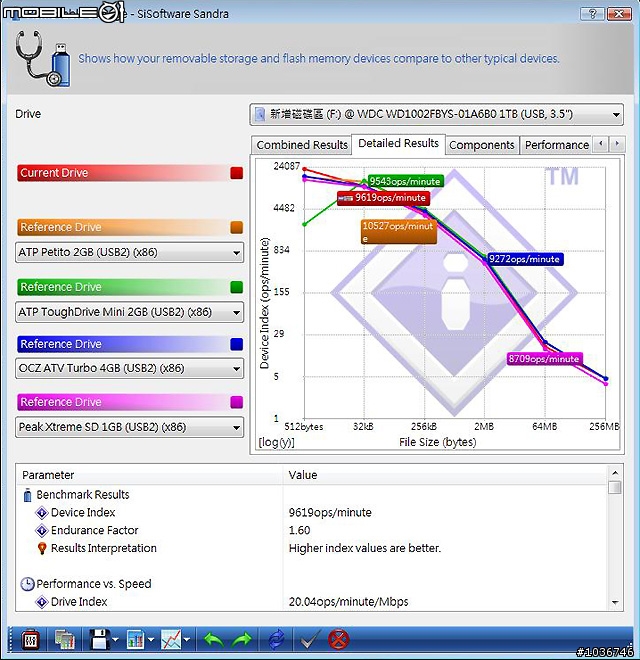Switch to the Combined Results tab
Image resolution: width=640 pixels, height=660 pixels.
pyautogui.click(x=301, y=145)
